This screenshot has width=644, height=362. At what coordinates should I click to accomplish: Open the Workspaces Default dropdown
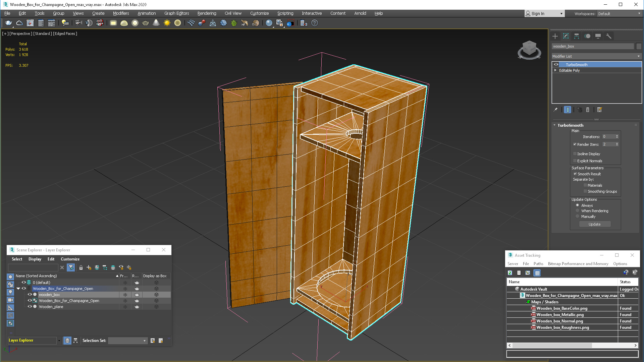[x=619, y=14]
